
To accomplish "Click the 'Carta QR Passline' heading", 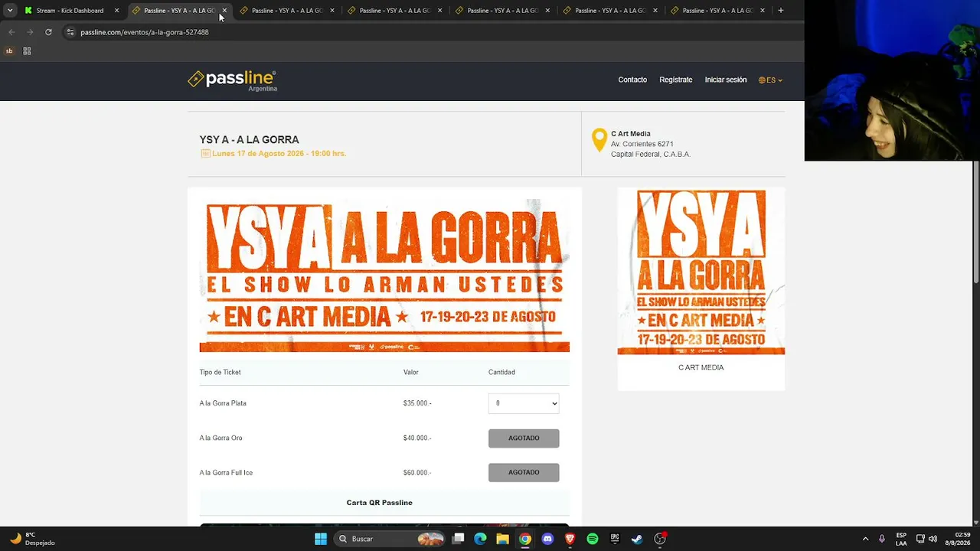I will click(x=379, y=503).
